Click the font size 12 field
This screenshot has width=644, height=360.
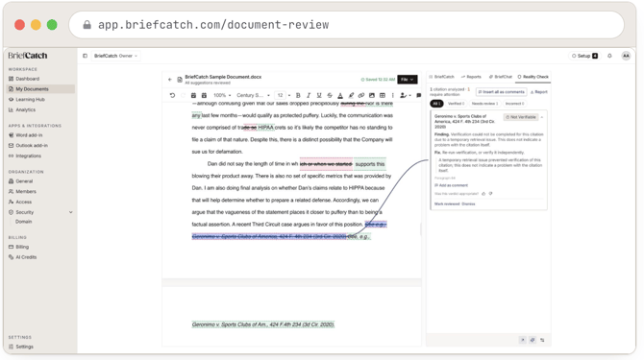pyautogui.click(x=280, y=95)
